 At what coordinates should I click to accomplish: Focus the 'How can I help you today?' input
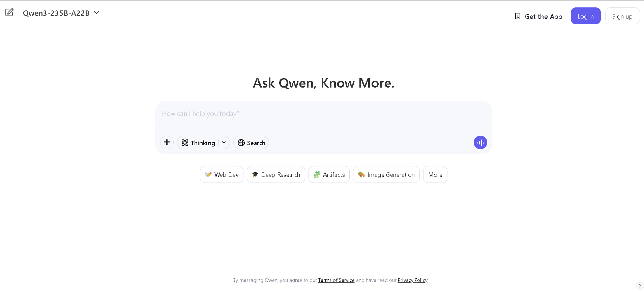tap(323, 114)
